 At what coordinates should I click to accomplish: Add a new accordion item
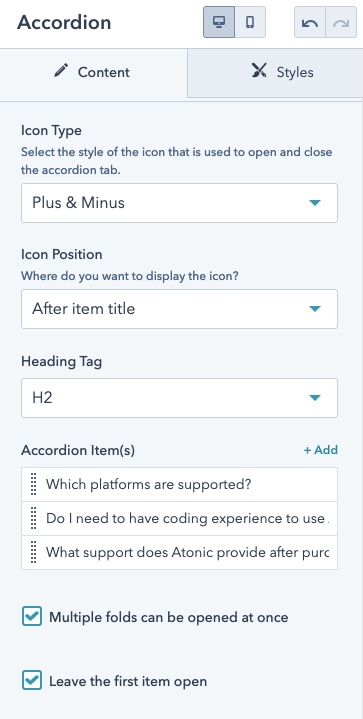pyautogui.click(x=321, y=450)
